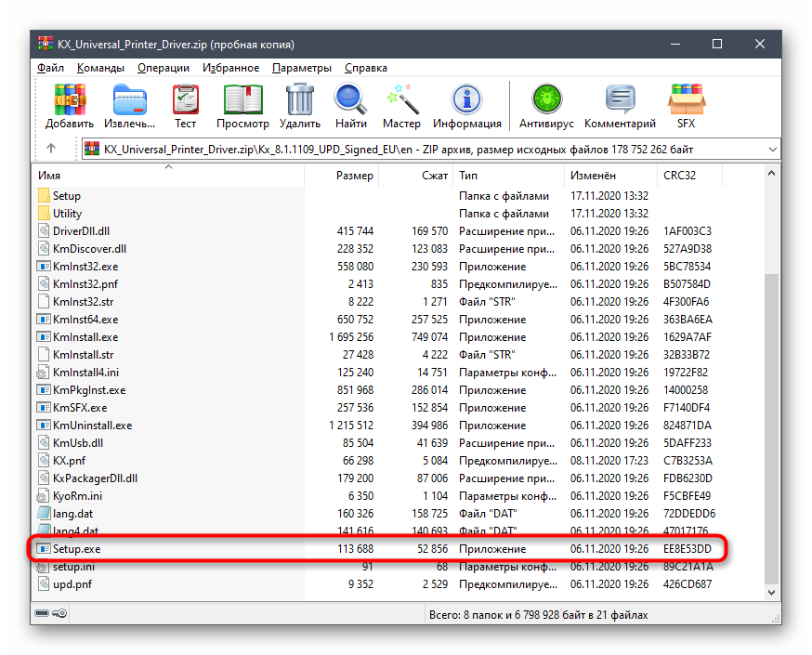The width and height of the screenshot is (812, 655).
Task: Run the Тест archive check icon
Action: pyautogui.click(x=186, y=99)
